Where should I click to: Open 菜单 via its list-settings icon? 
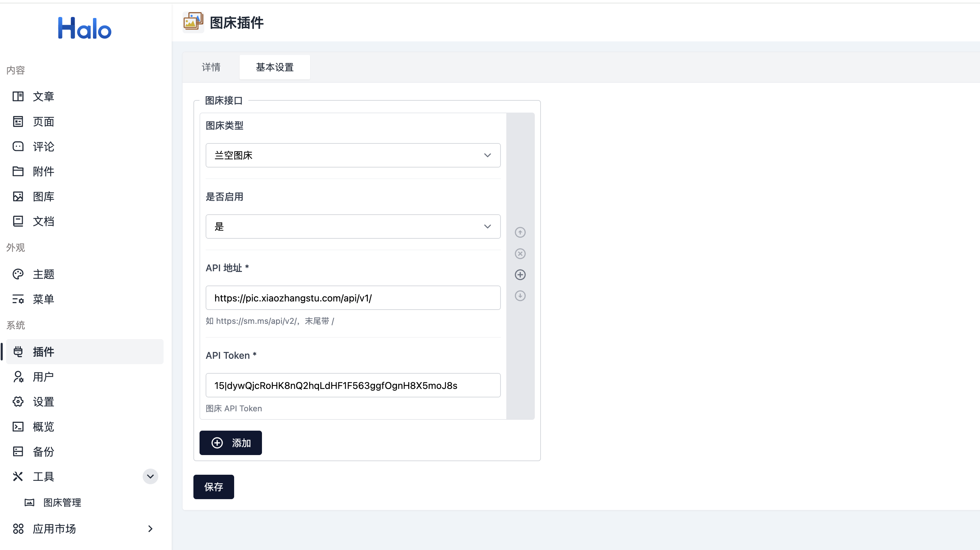18,299
